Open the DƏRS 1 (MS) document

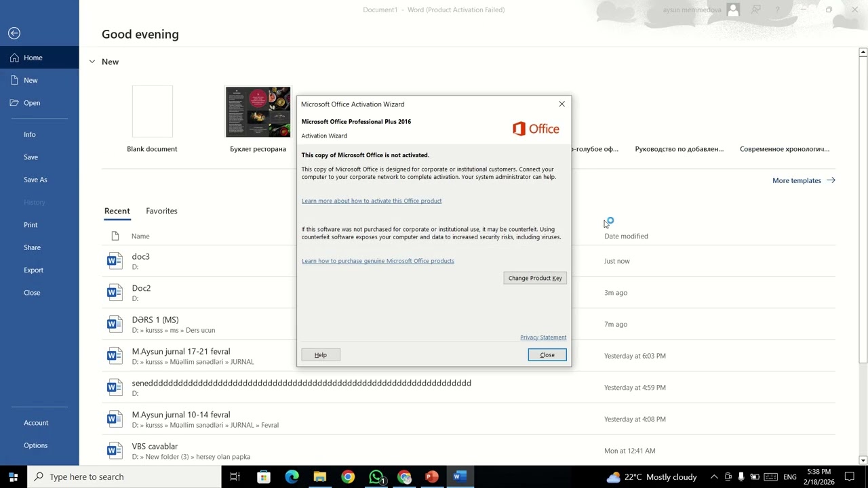click(x=155, y=320)
